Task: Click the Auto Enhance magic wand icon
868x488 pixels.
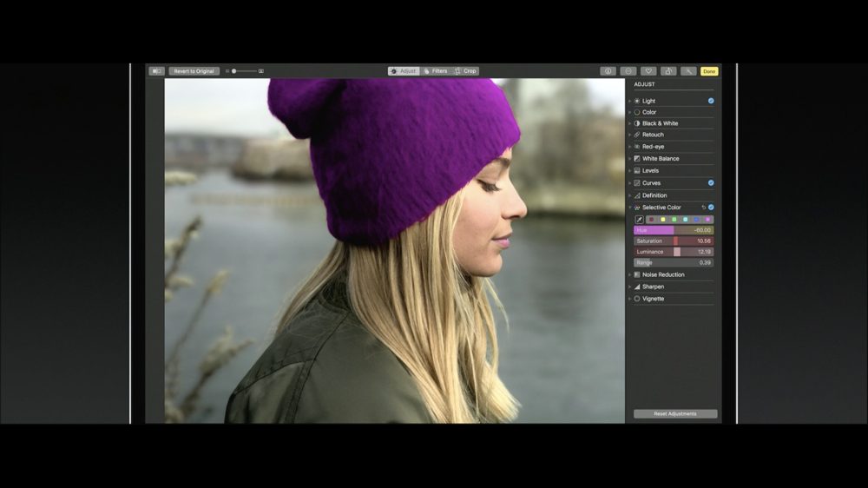Action: pos(688,71)
